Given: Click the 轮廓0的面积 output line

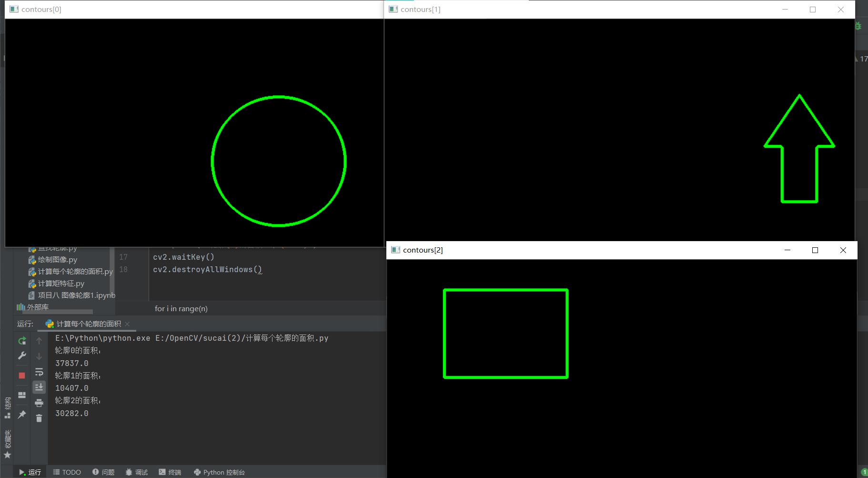Looking at the screenshot, I should (78, 351).
